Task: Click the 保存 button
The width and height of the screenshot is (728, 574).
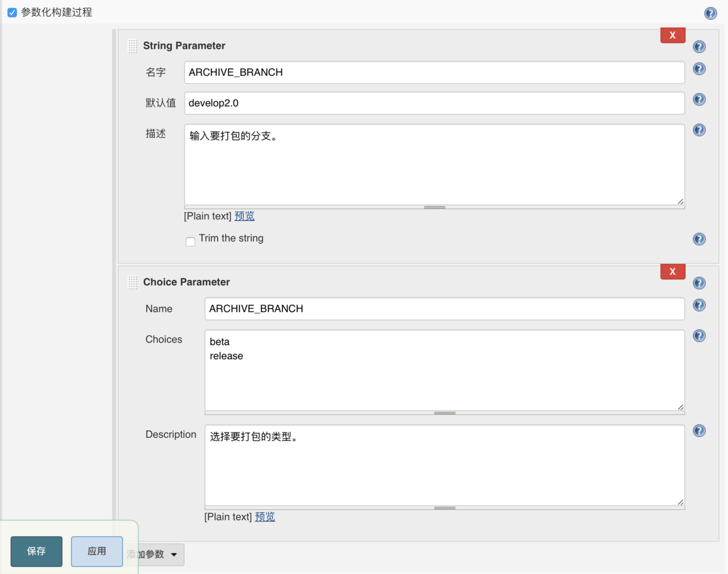Action: (36, 551)
